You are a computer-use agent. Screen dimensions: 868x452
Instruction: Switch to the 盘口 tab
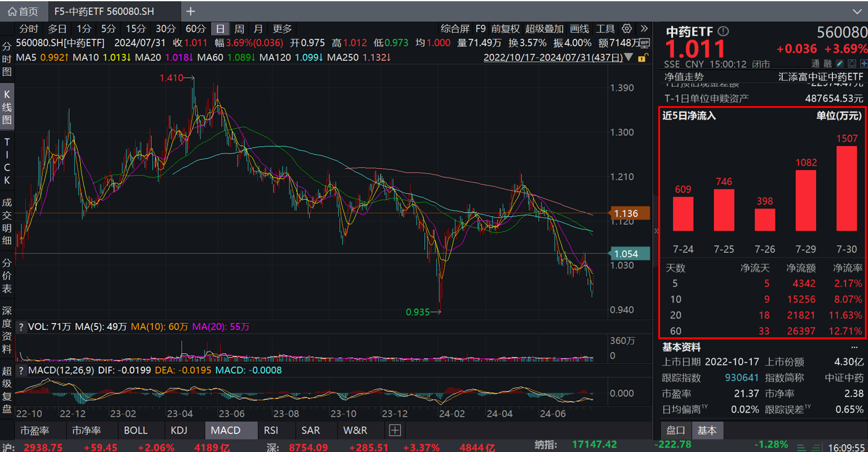pyautogui.click(x=676, y=430)
